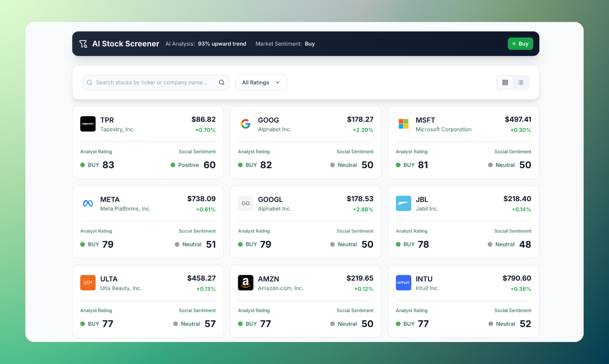Click the +2.20% change on GOOG
The image size is (609, 364).
(x=363, y=130)
